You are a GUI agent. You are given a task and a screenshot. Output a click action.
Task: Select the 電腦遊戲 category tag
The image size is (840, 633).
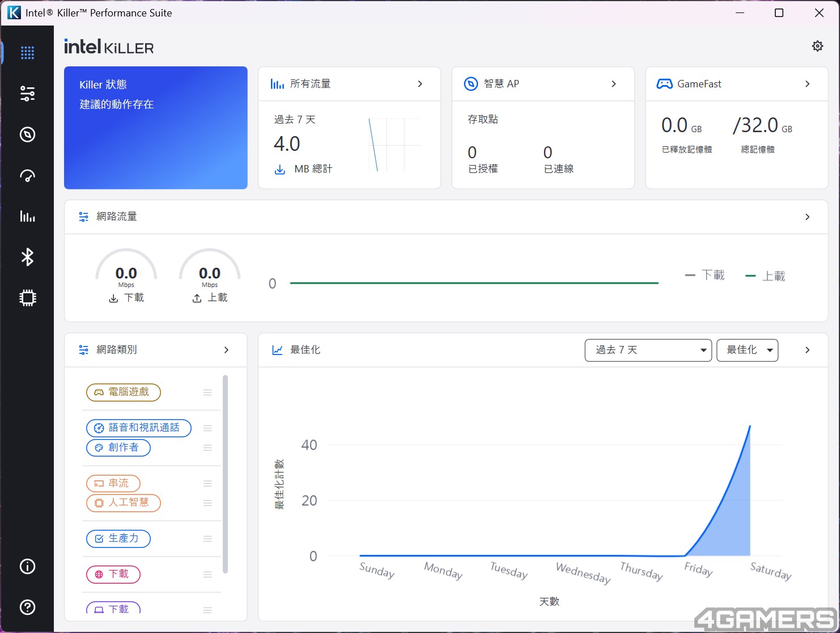(x=124, y=393)
